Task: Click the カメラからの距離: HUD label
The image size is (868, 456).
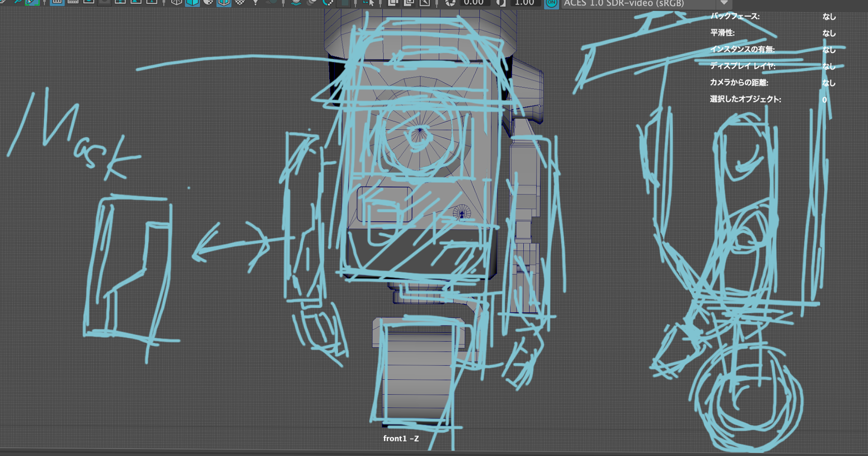Action: [x=739, y=82]
